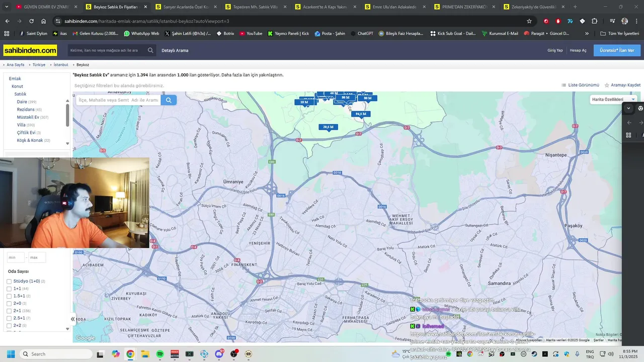
Task: Open the YouTube bookmark
Action: [x=251, y=33]
